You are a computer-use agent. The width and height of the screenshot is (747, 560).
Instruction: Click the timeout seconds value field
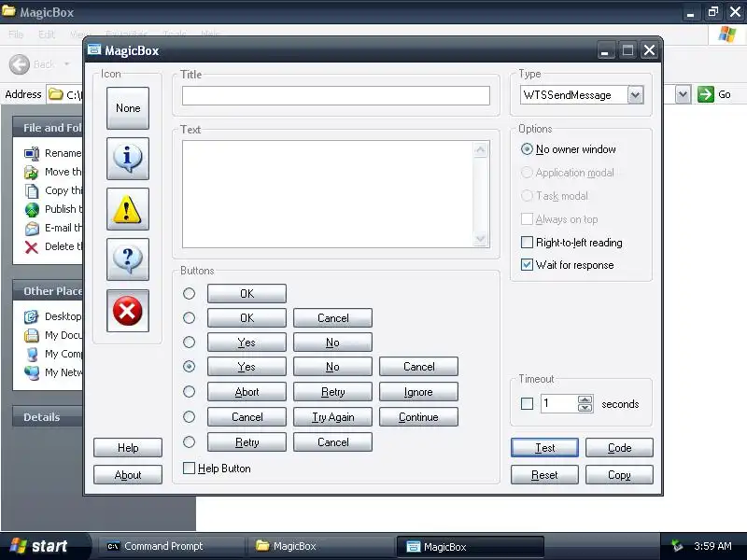pyautogui.click(x=558, y=404)
